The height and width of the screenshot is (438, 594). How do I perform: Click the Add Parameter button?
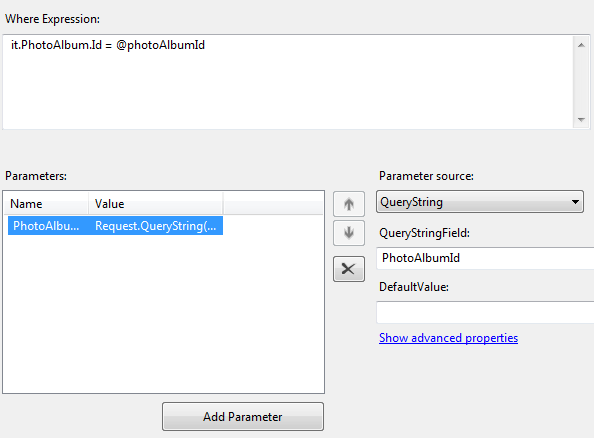[x=243, y=416]
